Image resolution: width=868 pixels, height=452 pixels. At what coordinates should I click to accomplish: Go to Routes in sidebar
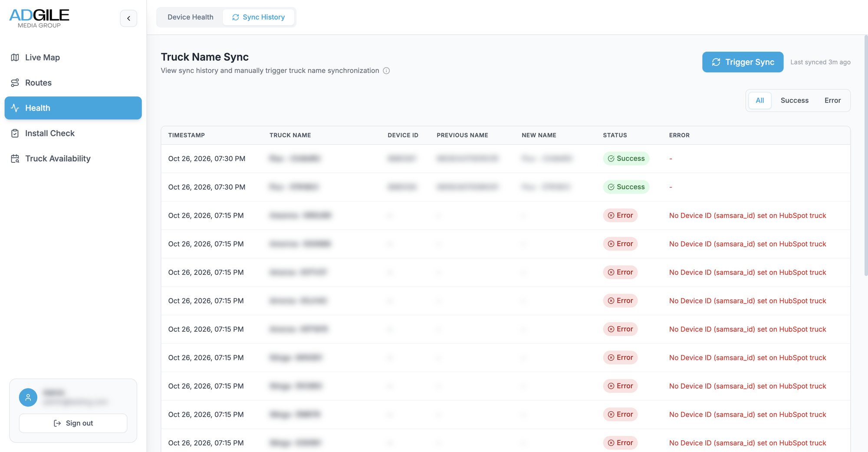tap(73, 82)
